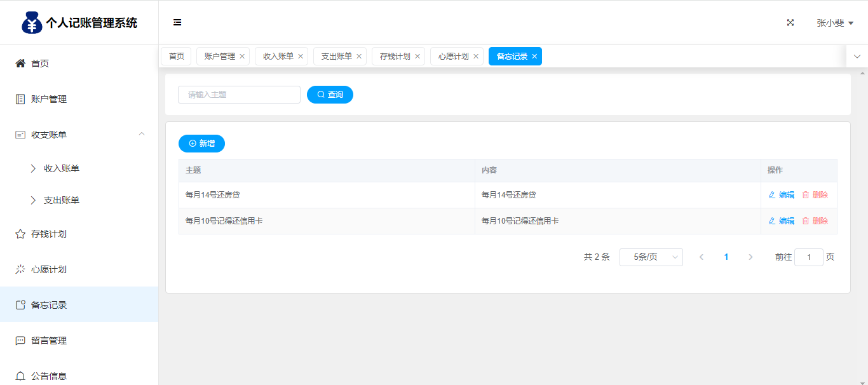Expand the tab list chevron dropdown
Image resolution: width=868 pixels, height=385 pixels.
click(857, 57)
